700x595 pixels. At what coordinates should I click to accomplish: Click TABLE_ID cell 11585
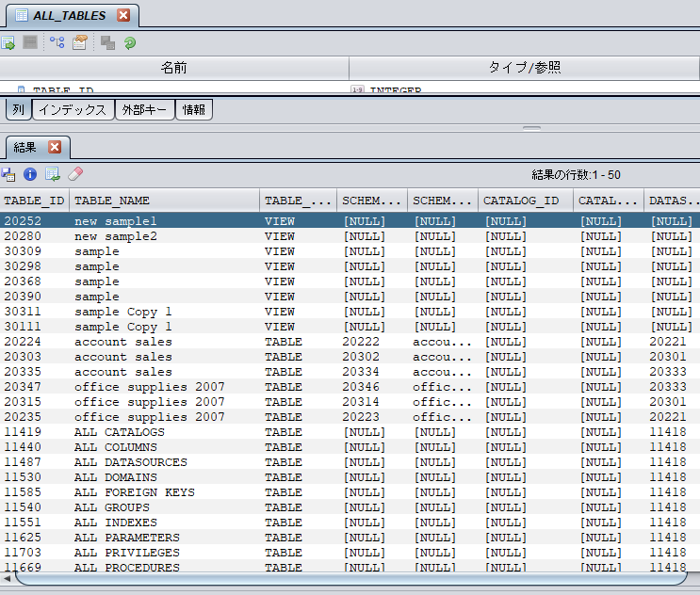[x=34, y=492]
